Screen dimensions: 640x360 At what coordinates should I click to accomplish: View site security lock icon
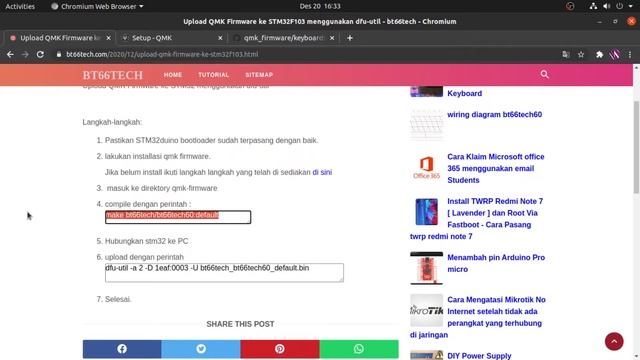click(59, 54)
